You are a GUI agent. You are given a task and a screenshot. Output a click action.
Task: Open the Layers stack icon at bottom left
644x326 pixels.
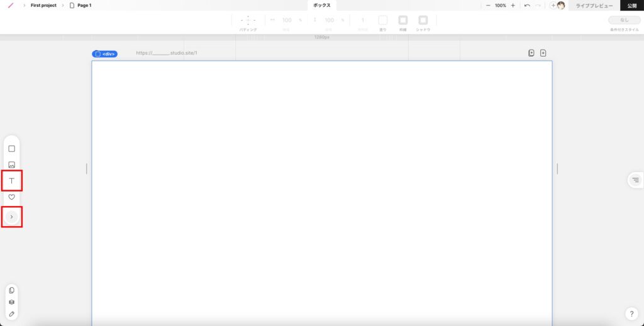point(11,302)
